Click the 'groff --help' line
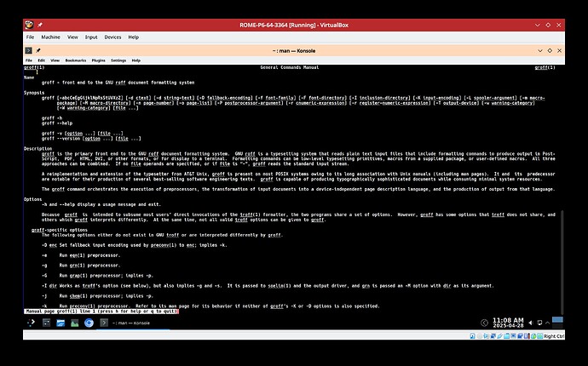 57,123
